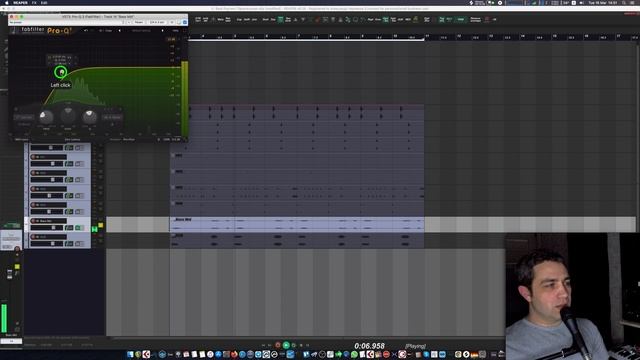Click the yellow solo square beside Bass Mid

tap(100, 225)
